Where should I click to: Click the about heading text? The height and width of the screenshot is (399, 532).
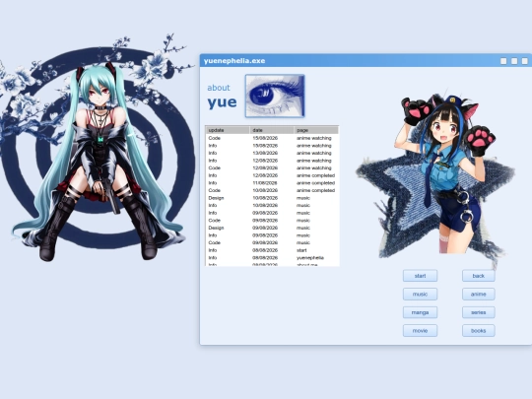(219, 88)
